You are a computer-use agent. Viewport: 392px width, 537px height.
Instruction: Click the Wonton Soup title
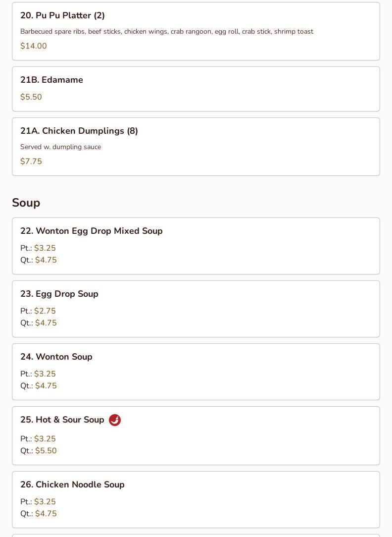pos(56,357)
